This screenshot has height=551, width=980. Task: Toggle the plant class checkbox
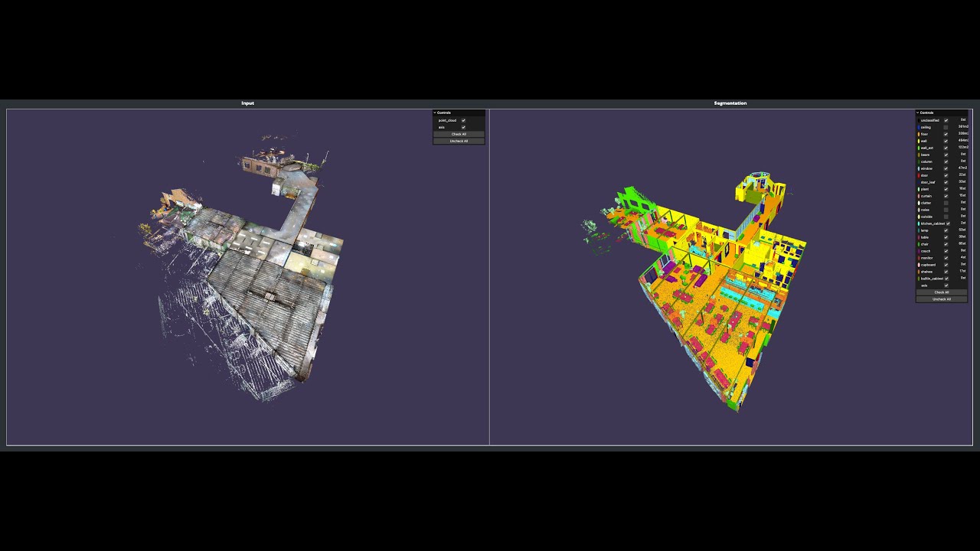click(x=946, y=189)
